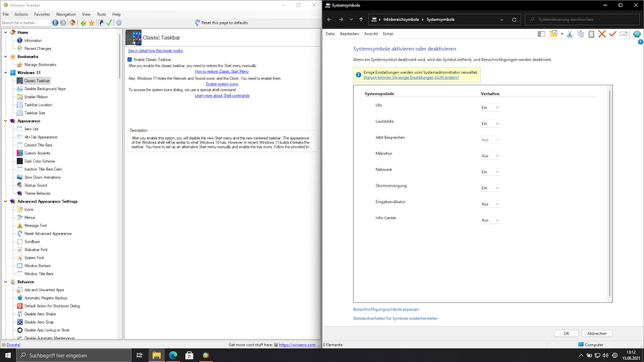The height and width of the screenshot is (362, 644).
Task: Click the green-plus Add Bookmark star icon
Action: pos(84,22)
